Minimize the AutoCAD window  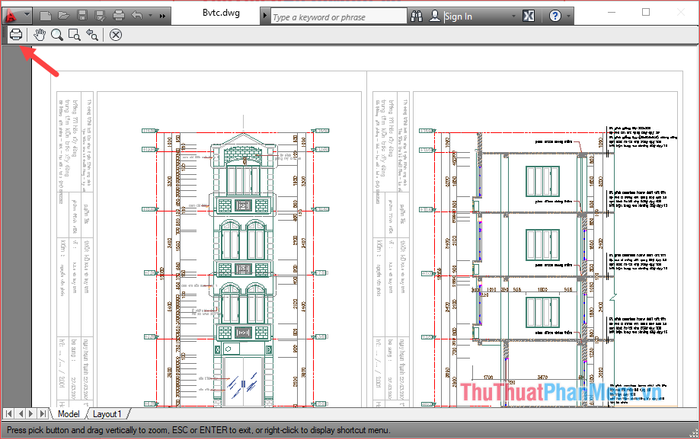612,12
